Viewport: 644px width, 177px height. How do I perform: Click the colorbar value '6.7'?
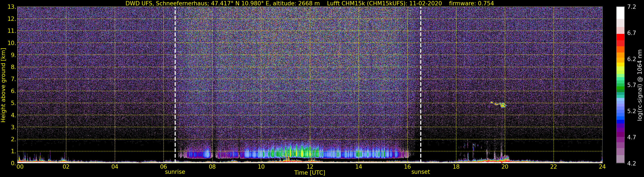(632, 33)
